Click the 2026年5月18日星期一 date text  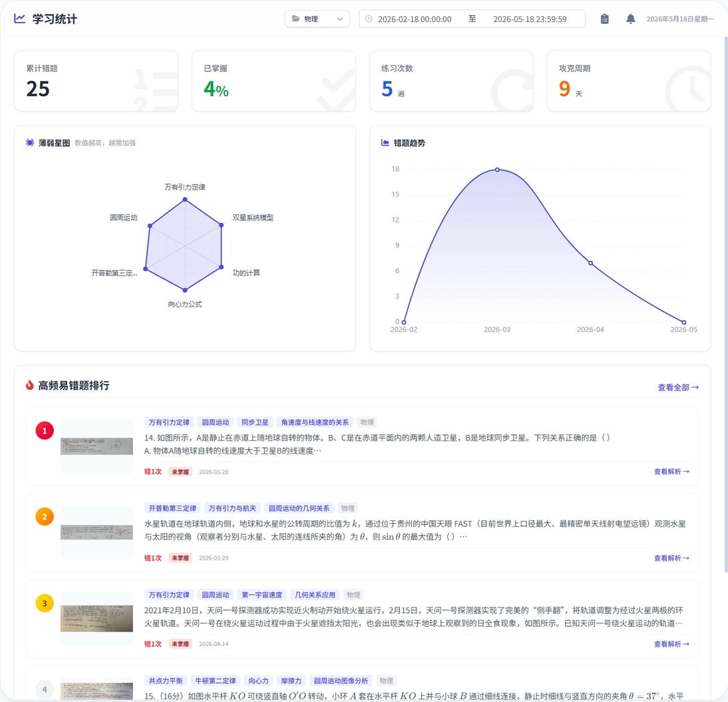pyautogui.click(x=679, y=19)
